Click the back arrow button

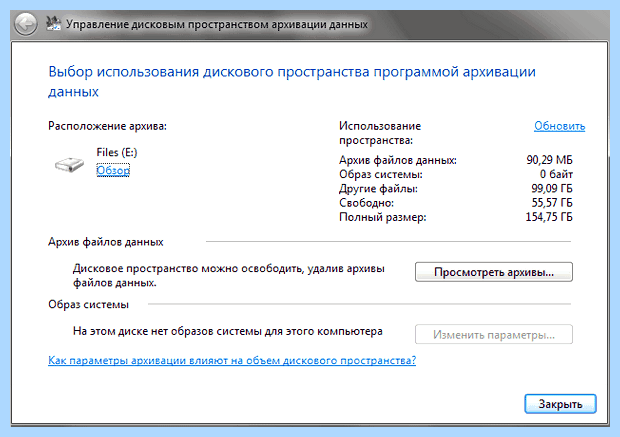(26, 24)
